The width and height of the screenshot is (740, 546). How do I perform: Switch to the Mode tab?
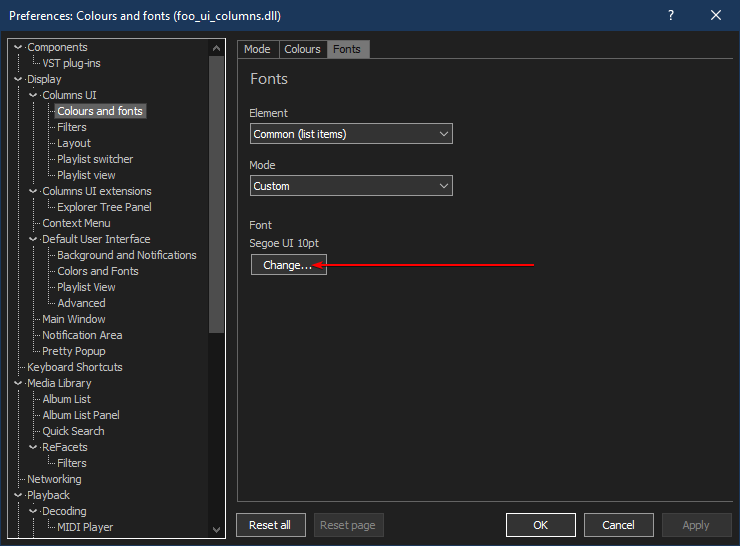(x=257, y=49)
